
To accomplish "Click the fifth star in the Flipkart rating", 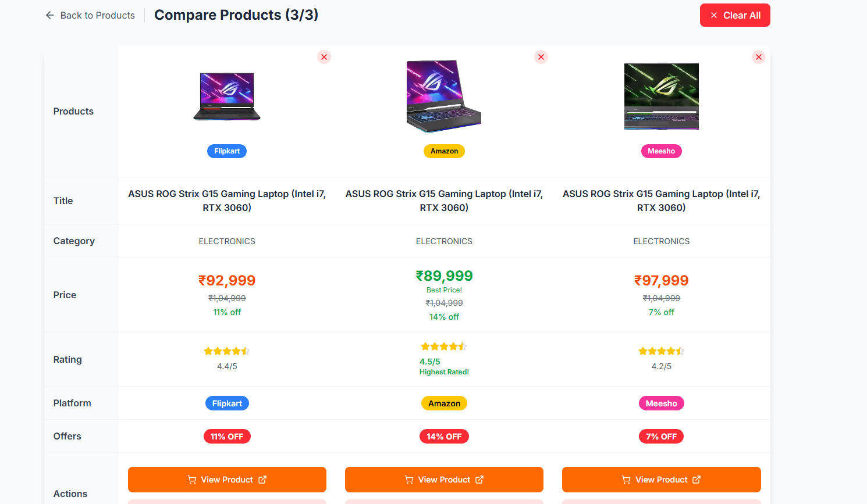I will 246,351.
